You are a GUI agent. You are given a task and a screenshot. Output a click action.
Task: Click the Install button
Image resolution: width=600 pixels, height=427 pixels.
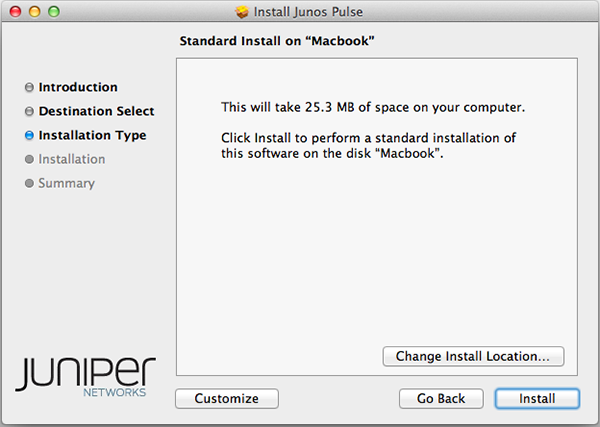tap(537, 398)
